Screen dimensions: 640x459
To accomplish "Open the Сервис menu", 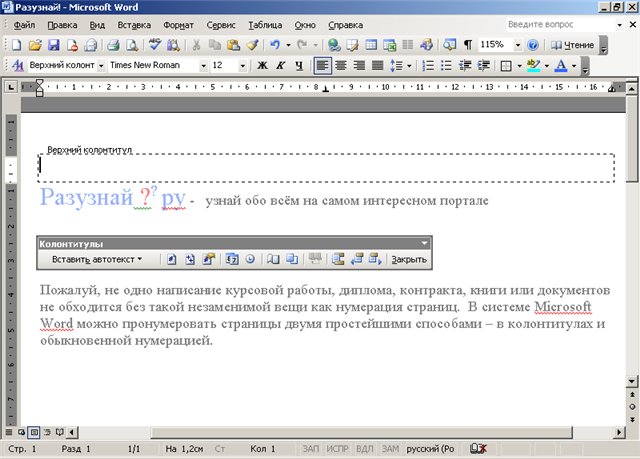I will 221,25.
